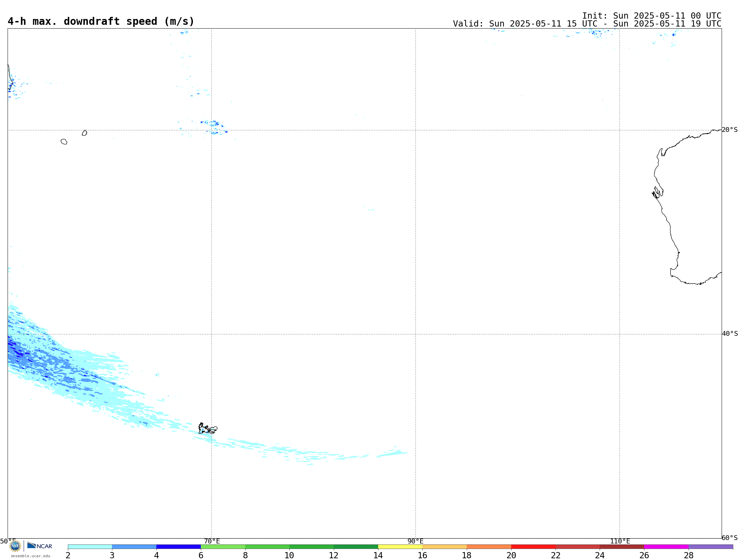Click the colorbar tick label '6'

tap(201, 555)
